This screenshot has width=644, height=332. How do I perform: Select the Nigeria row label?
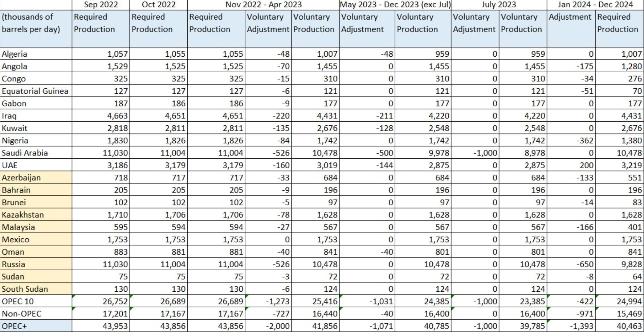tap(36, 140)
